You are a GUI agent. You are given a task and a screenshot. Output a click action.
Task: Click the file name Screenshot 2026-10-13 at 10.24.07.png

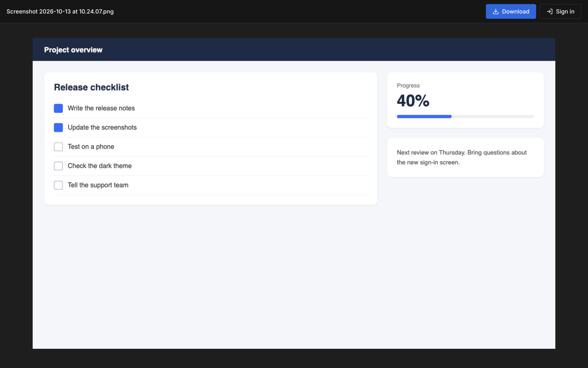[x=60, y=11]
